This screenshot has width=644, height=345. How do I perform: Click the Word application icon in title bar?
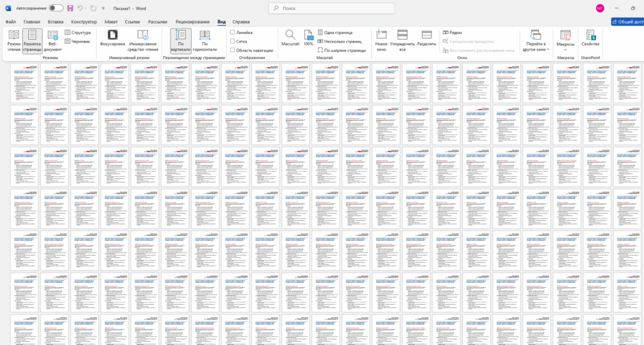point(8,8)
